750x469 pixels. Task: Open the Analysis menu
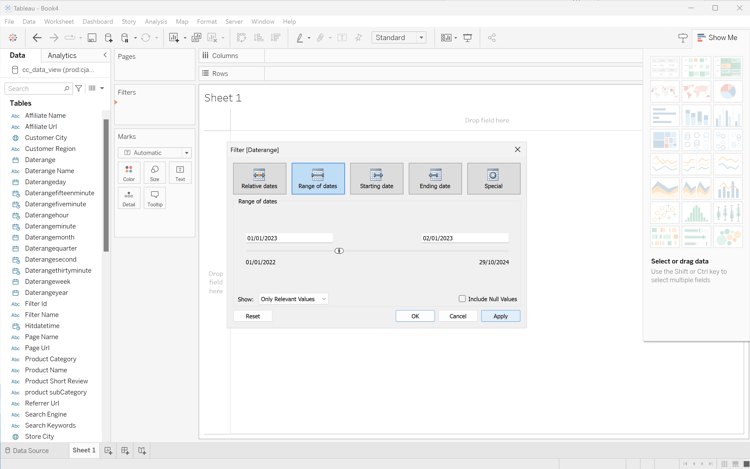156,21
